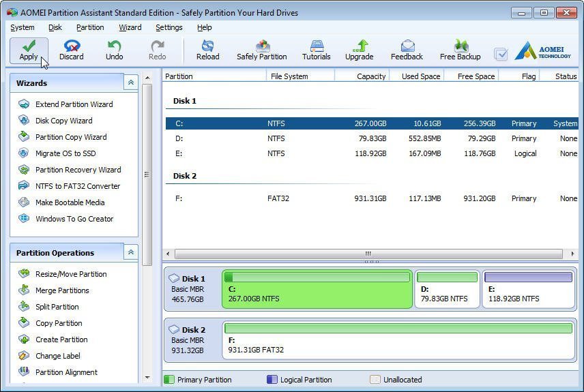Select Change Label operation
584x392 pixels.
pos(49,356)
